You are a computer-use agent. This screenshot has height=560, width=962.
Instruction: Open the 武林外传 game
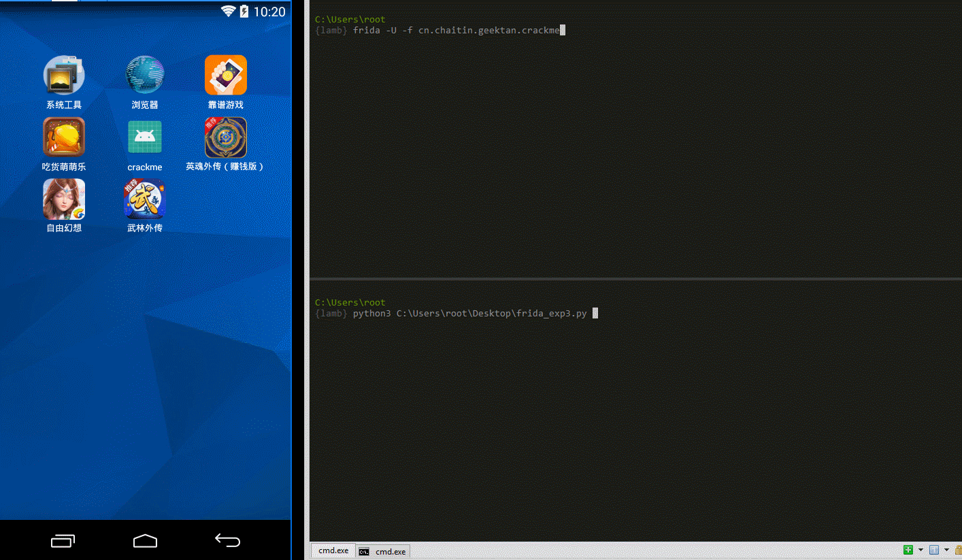145,199
